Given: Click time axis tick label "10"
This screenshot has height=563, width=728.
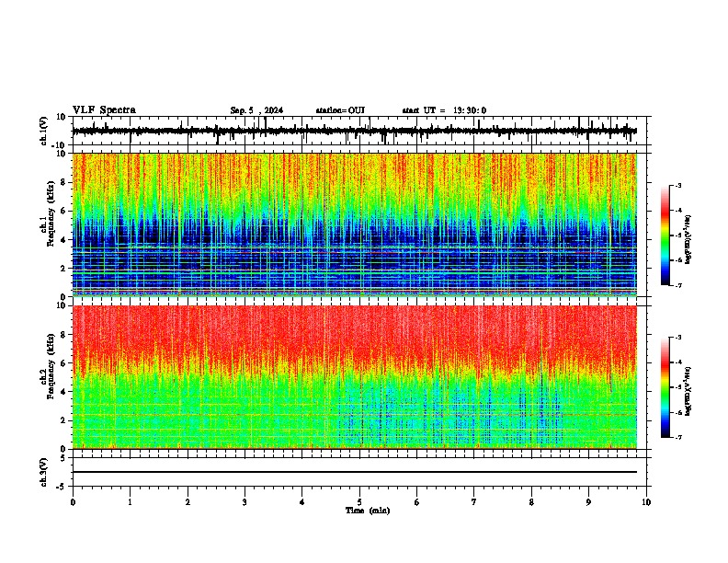Looking at the screenshot, I should (x=646, y=502).
